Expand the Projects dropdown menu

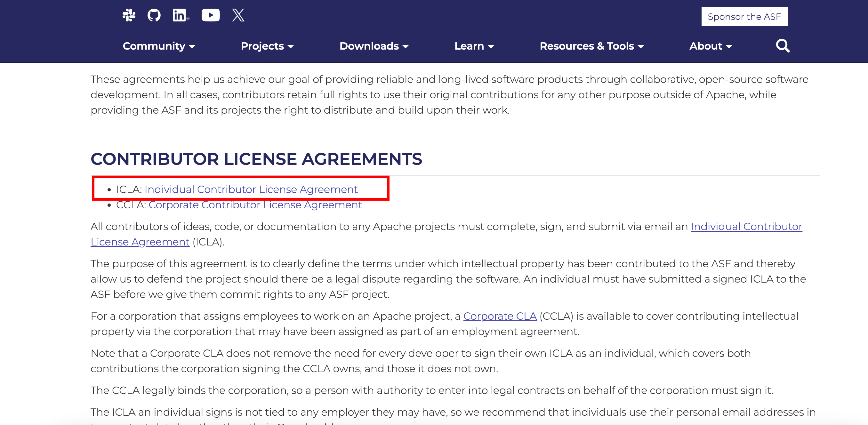(267, 46)
